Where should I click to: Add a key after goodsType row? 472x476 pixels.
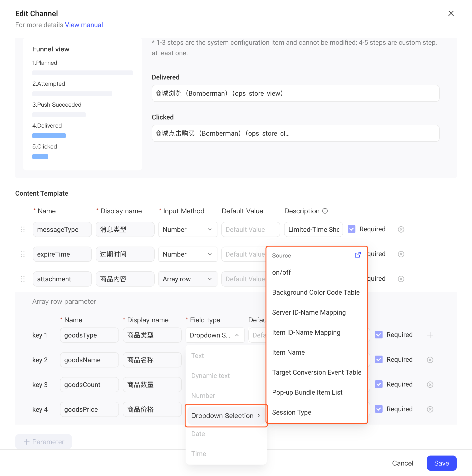pos(430,335)
